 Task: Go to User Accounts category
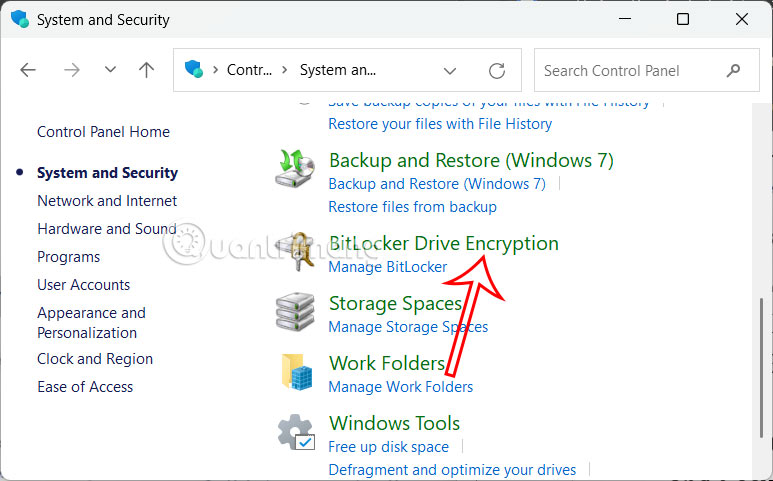(x=84, y=284)
